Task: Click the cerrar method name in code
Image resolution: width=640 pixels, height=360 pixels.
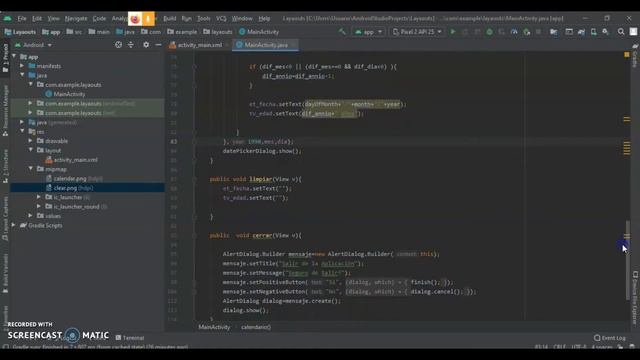Action: 262,236
